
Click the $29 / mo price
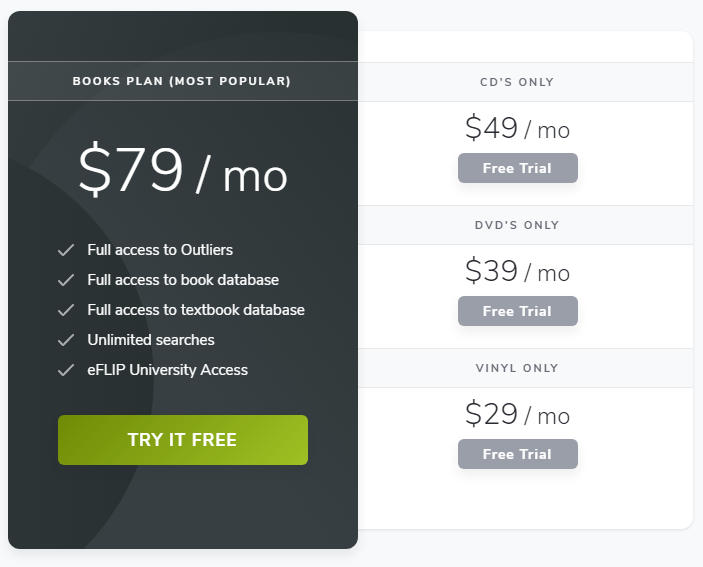(517, 414)
